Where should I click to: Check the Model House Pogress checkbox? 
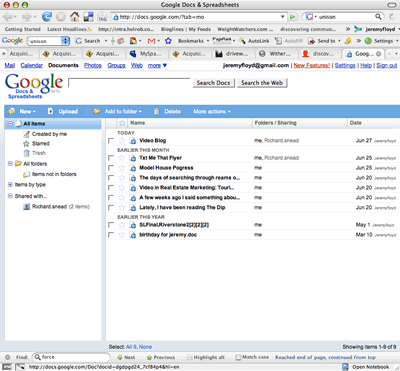[111, 168]
